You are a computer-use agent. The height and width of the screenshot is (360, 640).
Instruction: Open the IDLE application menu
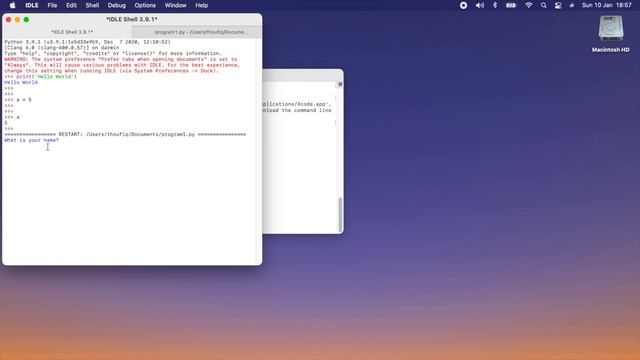[x=31, y=5]
